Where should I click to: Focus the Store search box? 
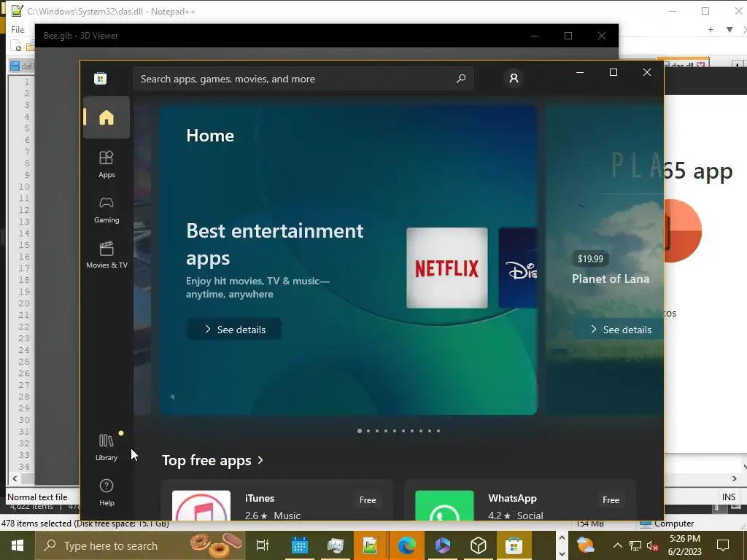click(303, 79)
